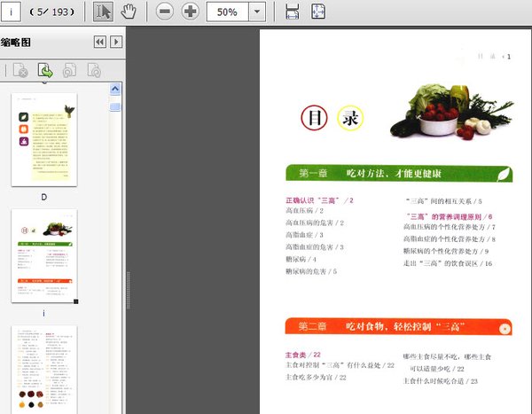Click the entry 糖尿病的危害 /5
This screenshot has height=414, width=532.
click(x=311, y=271)
